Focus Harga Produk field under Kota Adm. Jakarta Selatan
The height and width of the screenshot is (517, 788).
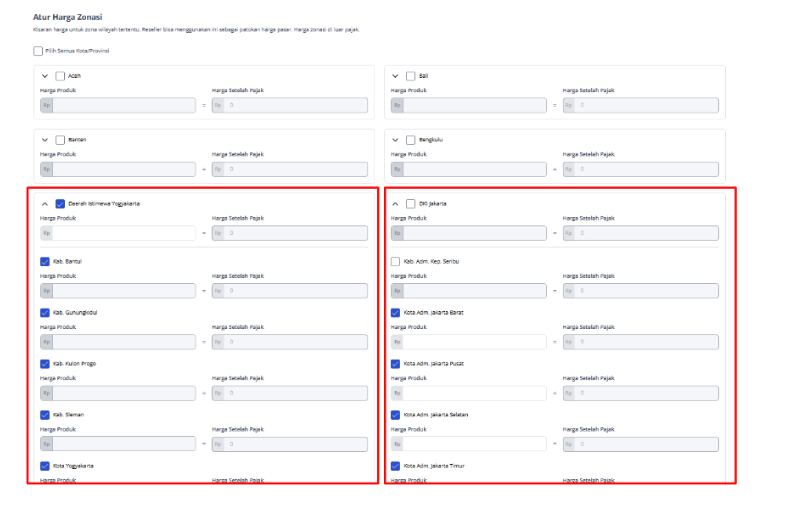click(475, 443)
